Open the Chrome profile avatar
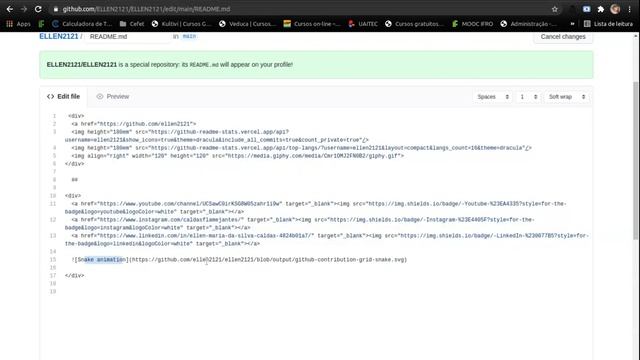 [615, 9]
